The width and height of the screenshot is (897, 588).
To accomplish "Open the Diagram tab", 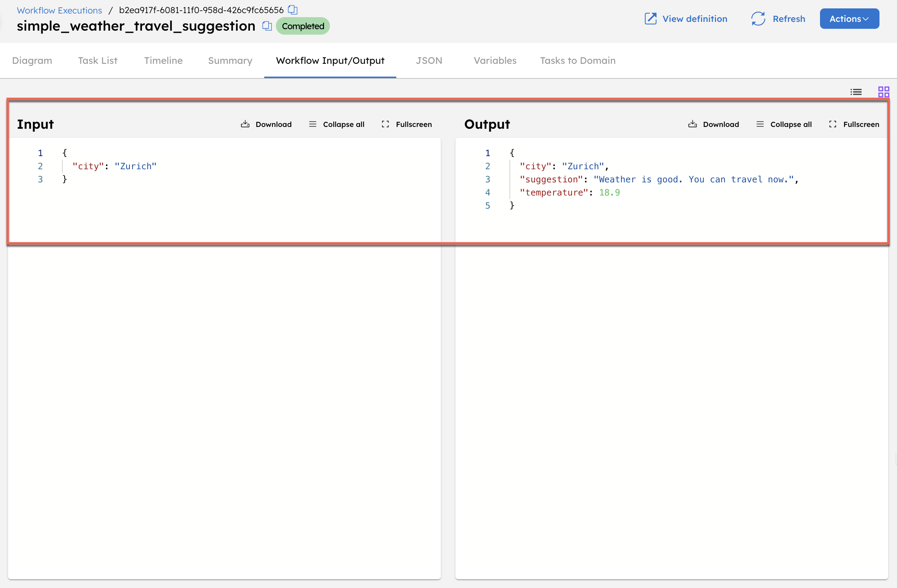I will point(32,61).
